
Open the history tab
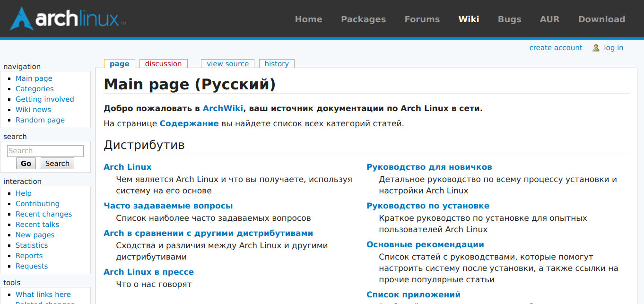pos(277,64)
